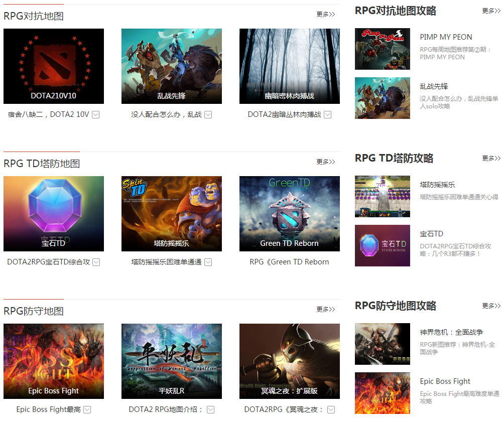Image resolution: width=504 pixels, height=426 pixels.
Task: Open the 冥魂之夜：扩展版 thumbnail
Action: [290, 361]
